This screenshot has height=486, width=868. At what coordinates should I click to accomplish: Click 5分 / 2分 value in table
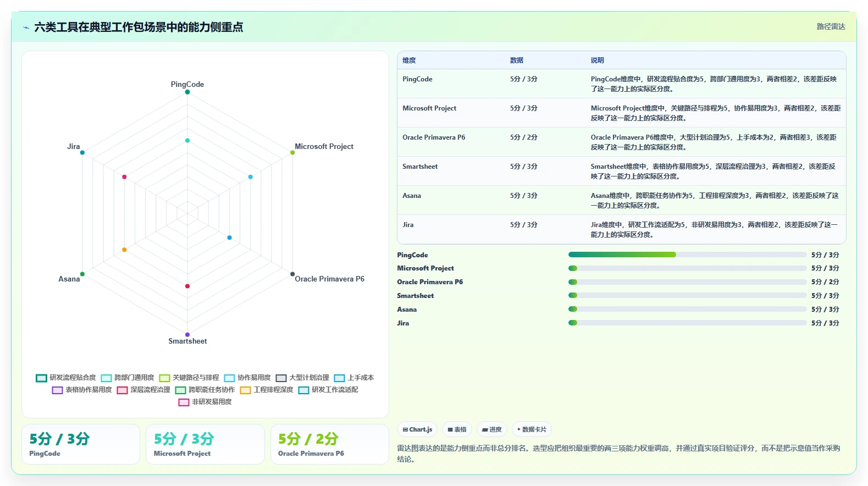pyautogui.click(x=524, y=137)
